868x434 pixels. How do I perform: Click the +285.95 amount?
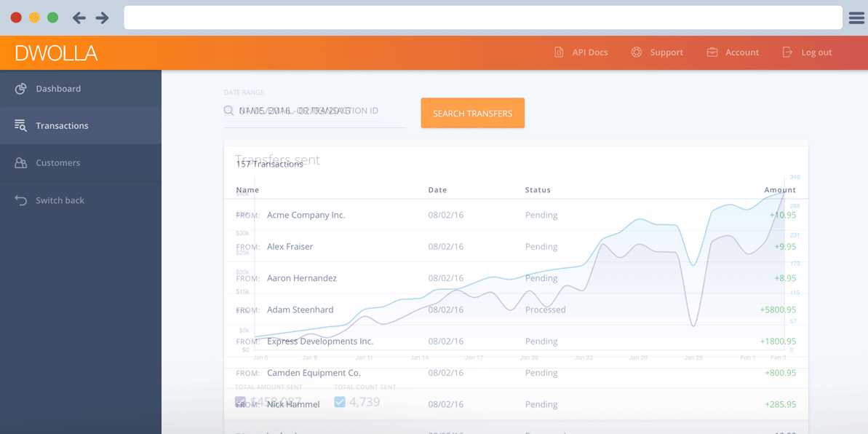coord(781,405)
